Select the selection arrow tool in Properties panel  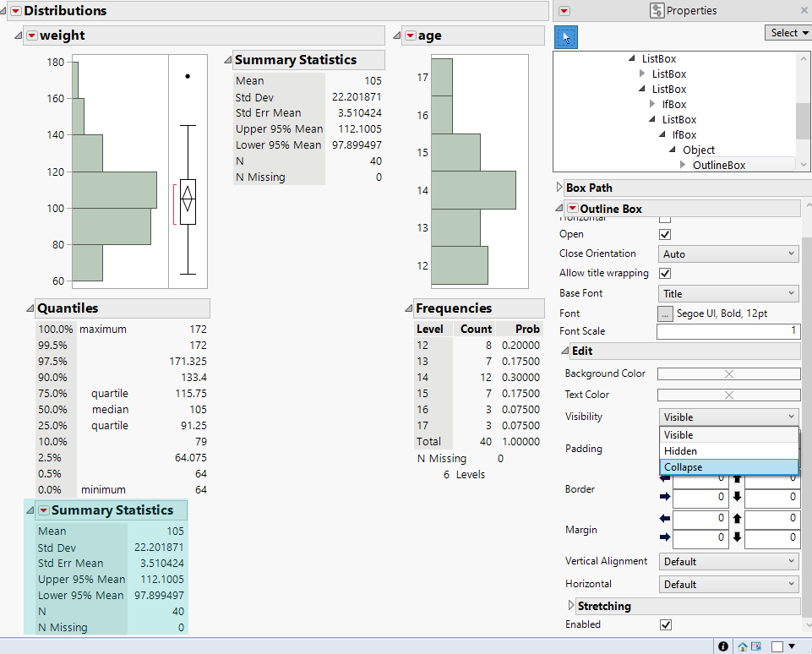(x=566, y=36)
